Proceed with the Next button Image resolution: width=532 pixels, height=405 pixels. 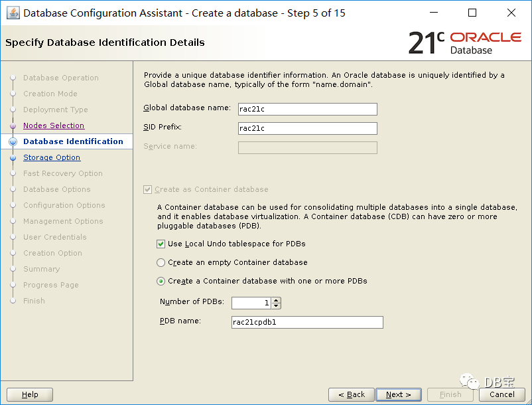[x=399, y=394]
